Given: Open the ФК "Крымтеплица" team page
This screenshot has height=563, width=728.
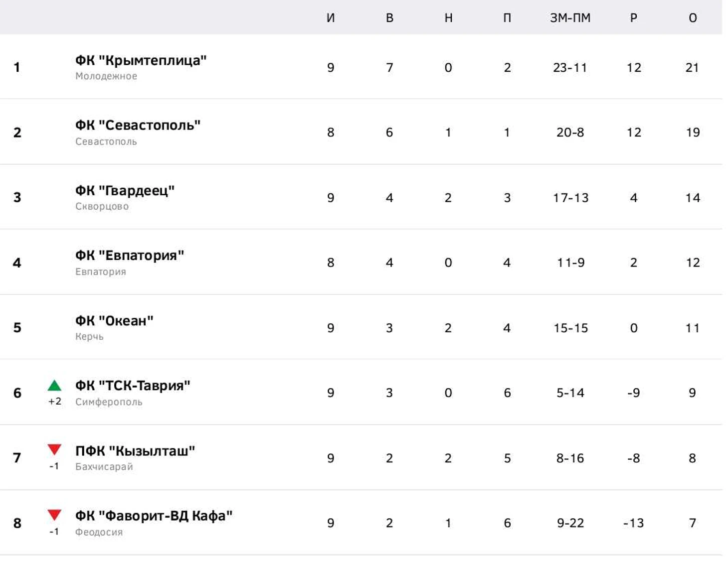Looking at the screenshot, I should 141,60.
